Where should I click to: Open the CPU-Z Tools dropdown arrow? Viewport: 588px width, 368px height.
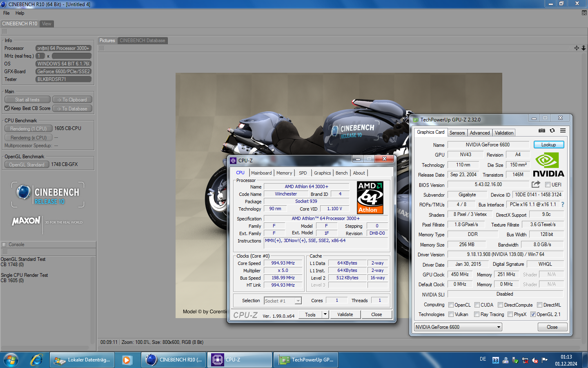325,314
